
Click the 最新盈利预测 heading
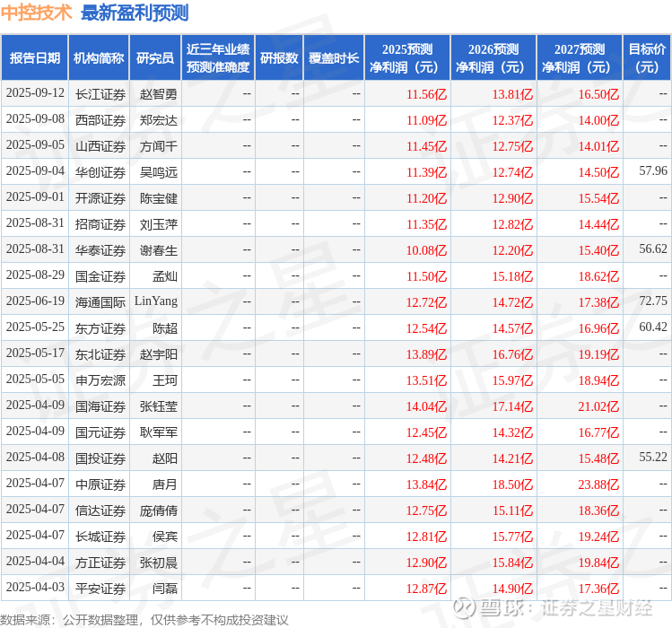pyautogui.click(x=135, y=13)
